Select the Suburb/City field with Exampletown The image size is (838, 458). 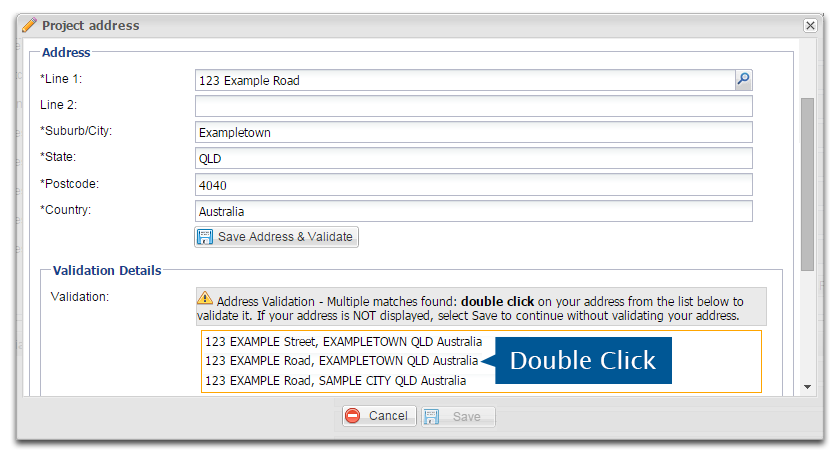coord(474,132)
